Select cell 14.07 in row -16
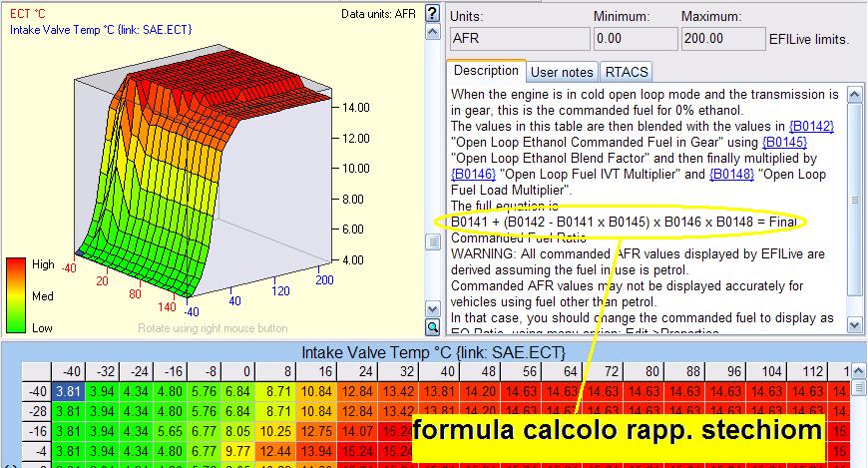Image resolution: width=868 pixels, height=468 pixels. pyautogui.click(x=357, y=431)
